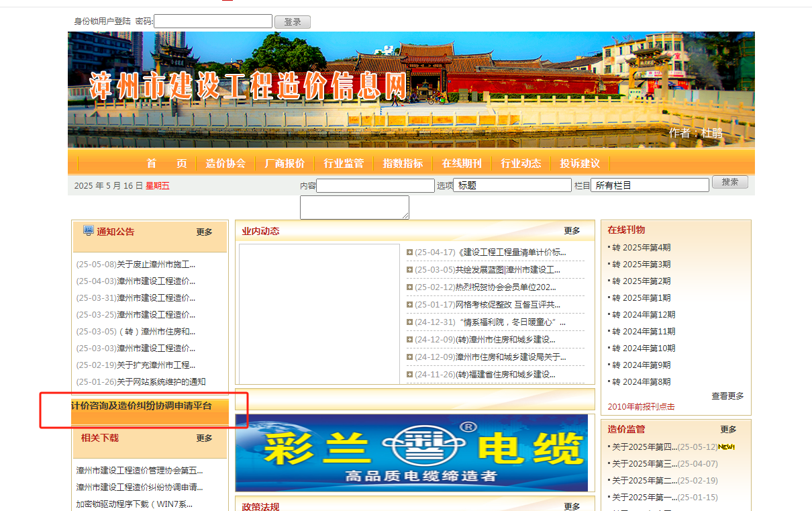The image size is (812, 511).
Task: Click 更多 in 造价监管 panel
Action: 728,430
